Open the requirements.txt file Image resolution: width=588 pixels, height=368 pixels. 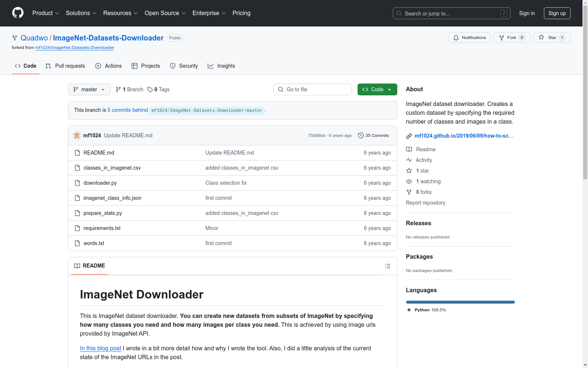pos(102,228)
